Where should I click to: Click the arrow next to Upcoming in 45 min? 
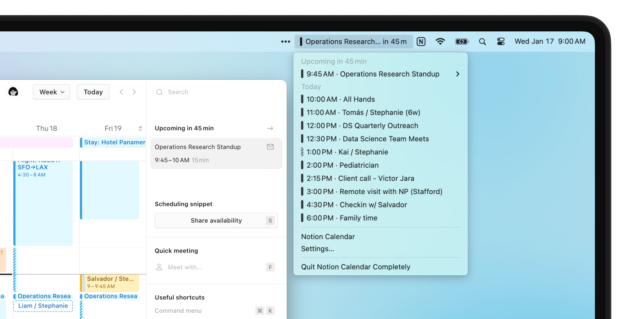coord(270,128)
